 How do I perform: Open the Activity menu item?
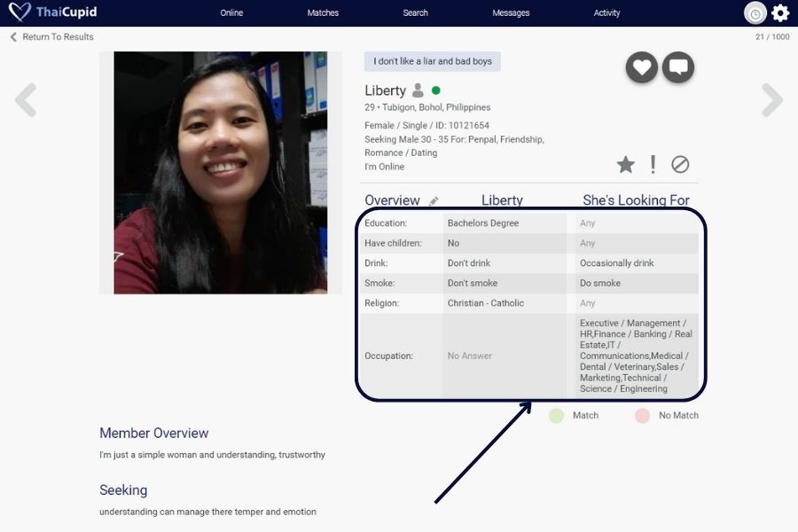[606, 13]
